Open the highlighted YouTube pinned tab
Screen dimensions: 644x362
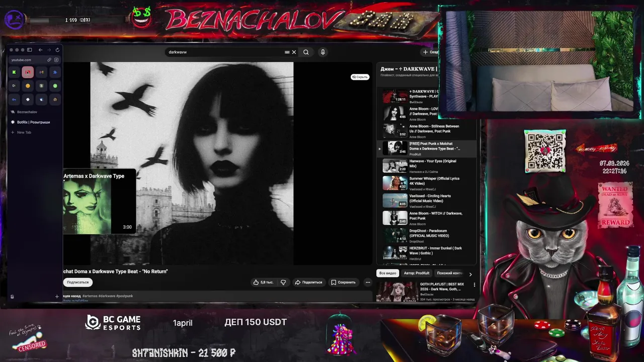(28, 72)
